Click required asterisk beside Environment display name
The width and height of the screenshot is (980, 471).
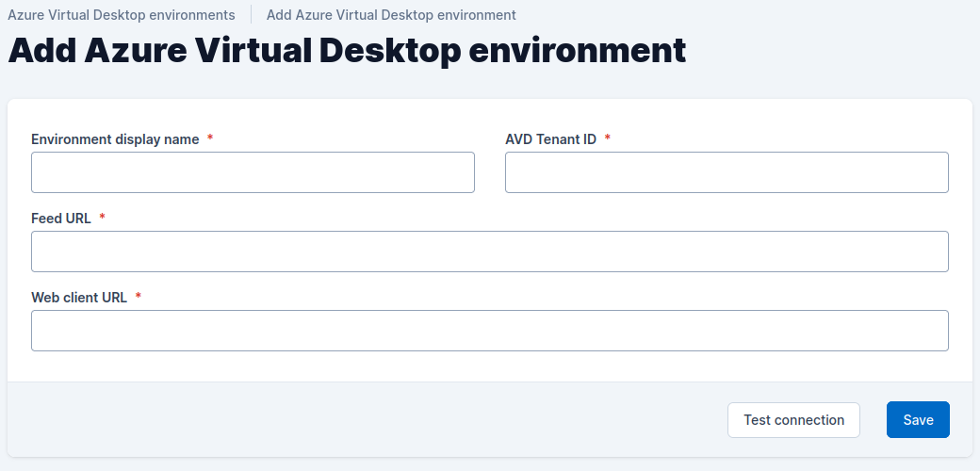tap(210, 138)
